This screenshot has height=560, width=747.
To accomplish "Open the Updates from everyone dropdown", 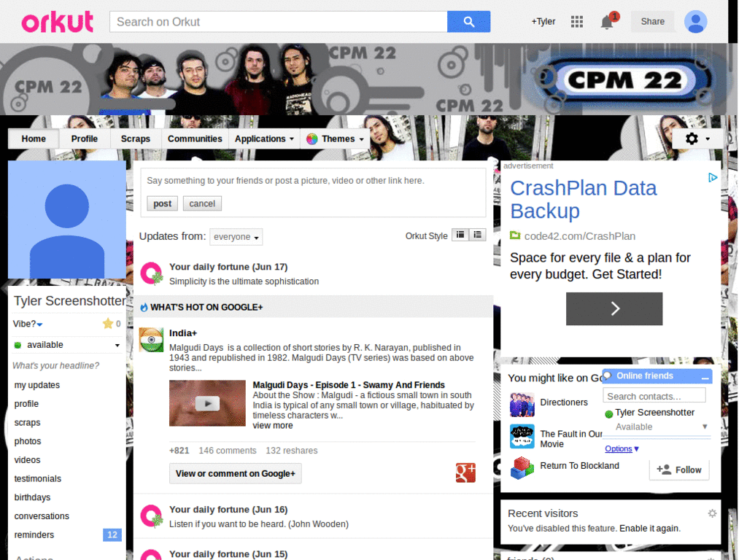I will (236, 237).
